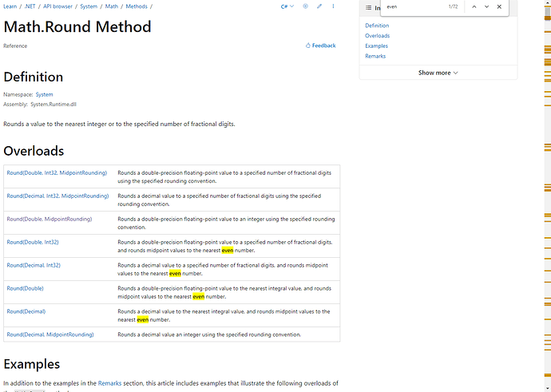Viewport: 551px width, 392px height.
Task: Click the Feedback thumbs-up link
Action: tap(320, 46)
